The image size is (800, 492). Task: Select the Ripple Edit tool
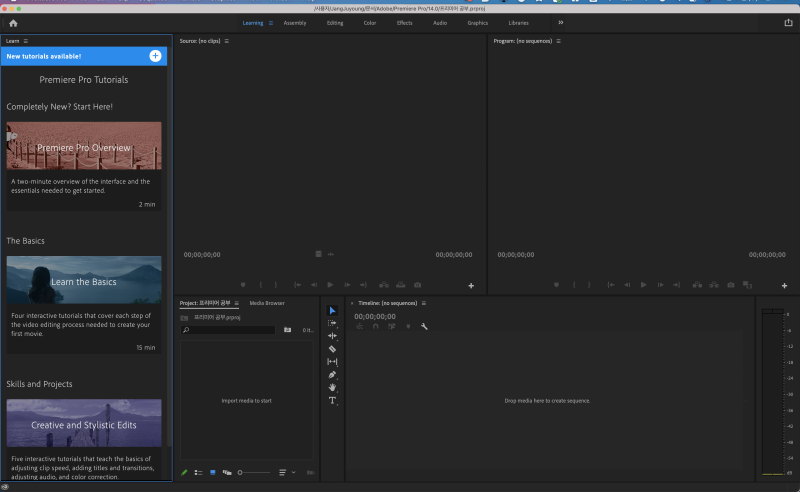click(332, 336)
